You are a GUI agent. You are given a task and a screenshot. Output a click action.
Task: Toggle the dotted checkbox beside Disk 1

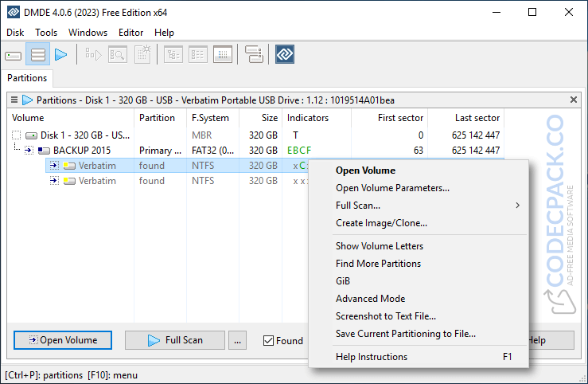(16, 135)
